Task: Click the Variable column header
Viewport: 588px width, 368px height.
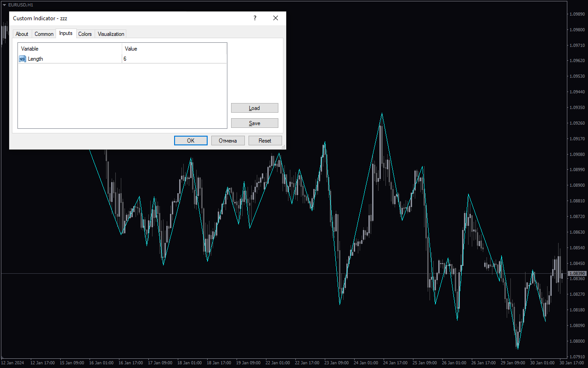Action: tap(70, 49)
